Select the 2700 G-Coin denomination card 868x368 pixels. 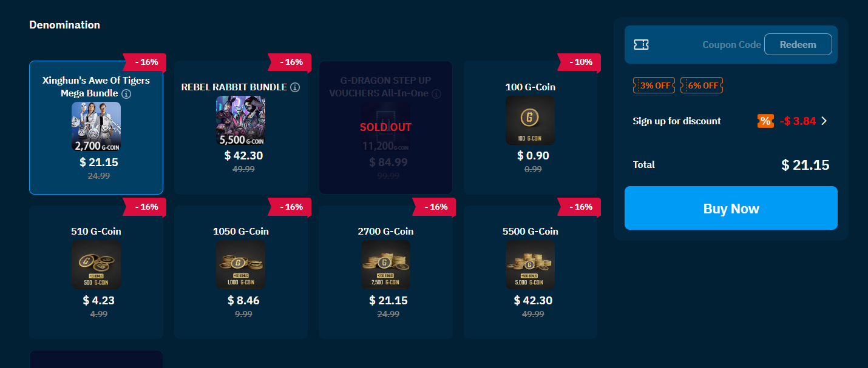(385, 272)
